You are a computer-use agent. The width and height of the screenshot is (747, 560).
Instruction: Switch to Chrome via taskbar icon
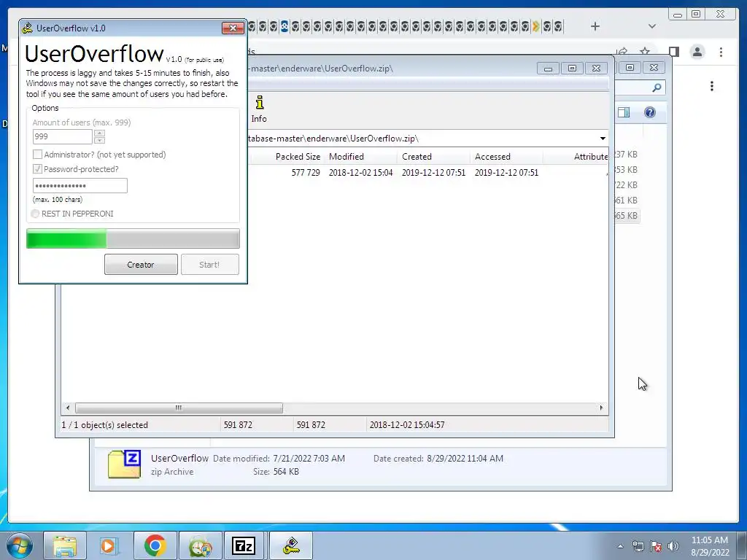155,545
